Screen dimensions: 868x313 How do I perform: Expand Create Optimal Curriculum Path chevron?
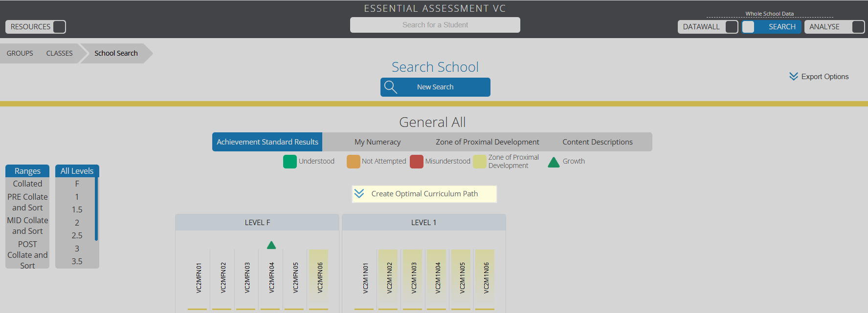(359, 194)
